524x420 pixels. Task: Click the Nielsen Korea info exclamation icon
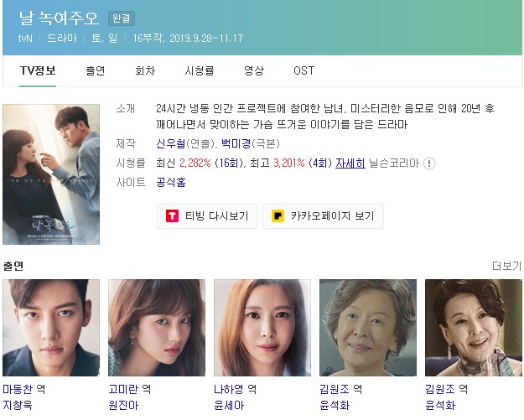429,163
